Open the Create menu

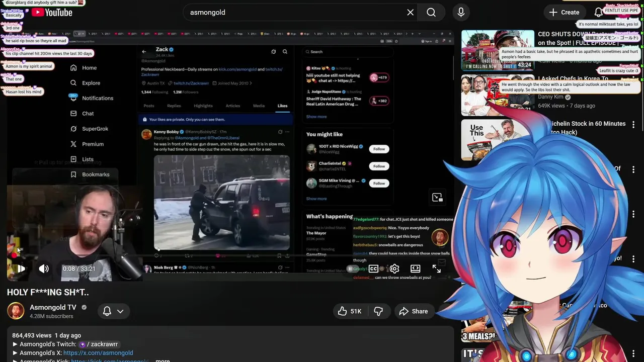click(564, 12)
